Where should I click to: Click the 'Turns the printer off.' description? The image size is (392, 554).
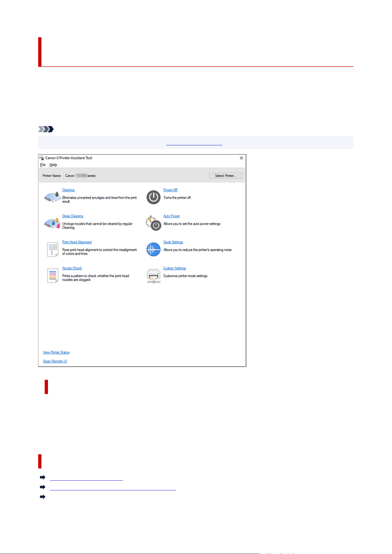pos(178,198)
